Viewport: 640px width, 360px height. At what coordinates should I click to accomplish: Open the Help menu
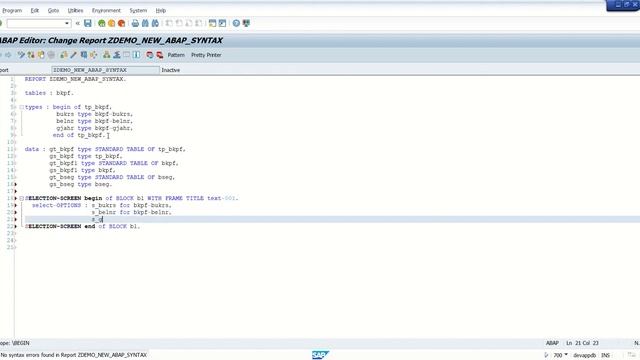tap(161, 10)
